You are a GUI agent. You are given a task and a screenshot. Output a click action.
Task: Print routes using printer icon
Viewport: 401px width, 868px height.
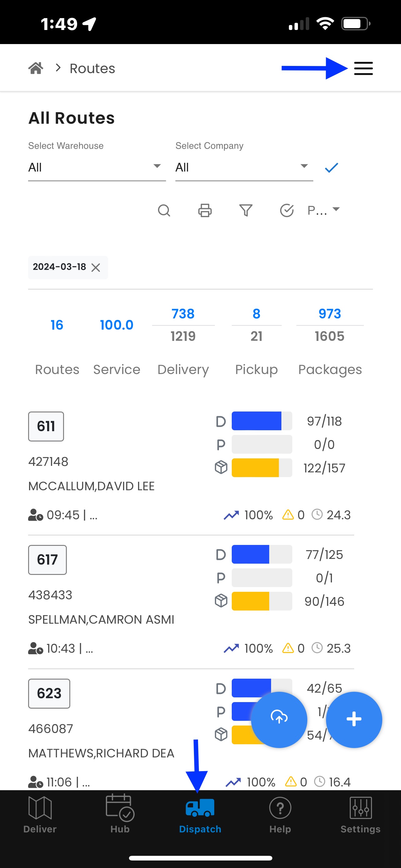point(205,210)
